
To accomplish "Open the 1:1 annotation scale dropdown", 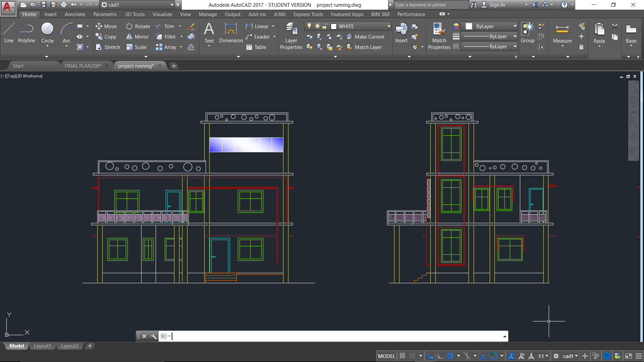I will click(x=543, y=356).
